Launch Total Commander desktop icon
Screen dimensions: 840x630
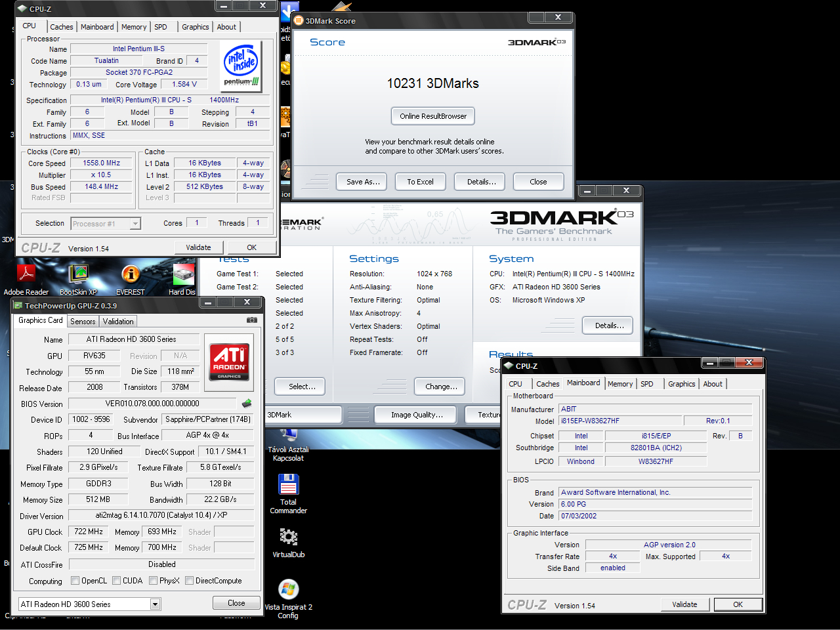click(289, 494)
